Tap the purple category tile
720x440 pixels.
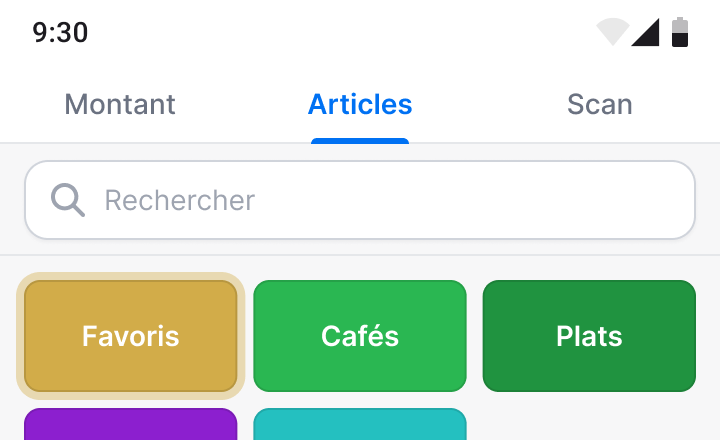[130, 424]
